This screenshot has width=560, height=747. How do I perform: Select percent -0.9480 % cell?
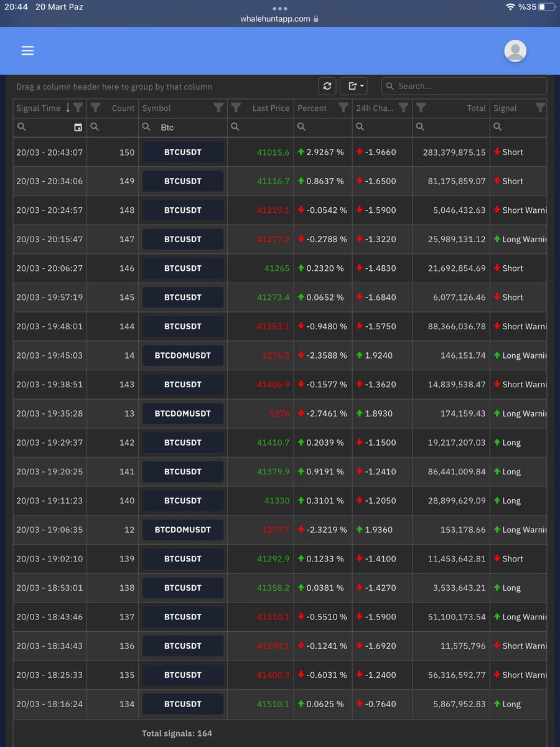pos(323,326)
